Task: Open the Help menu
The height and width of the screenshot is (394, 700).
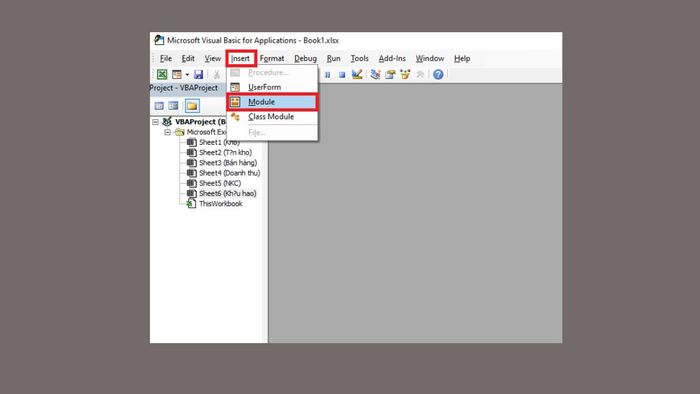Action: [x=462, y=58]
